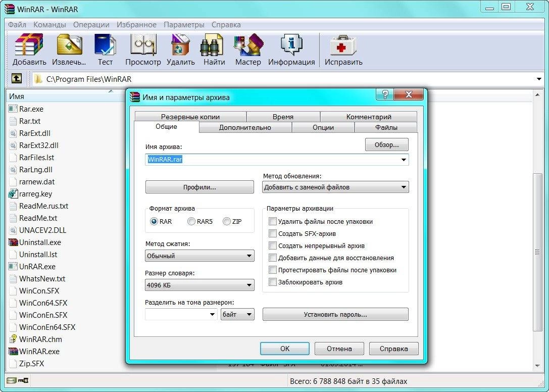Click the Извлечь toolbar icon

click(x=69, y=45)
